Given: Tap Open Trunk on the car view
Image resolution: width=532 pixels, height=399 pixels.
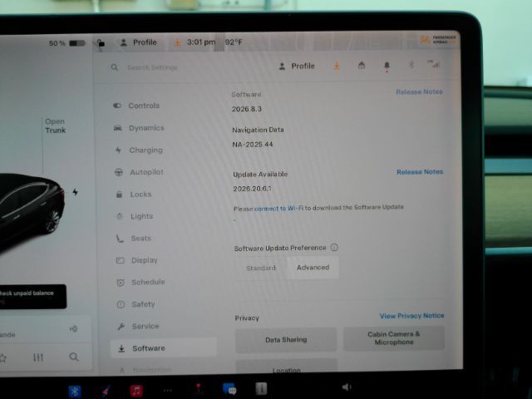Looking at the screenshot, I should point(56,126).
